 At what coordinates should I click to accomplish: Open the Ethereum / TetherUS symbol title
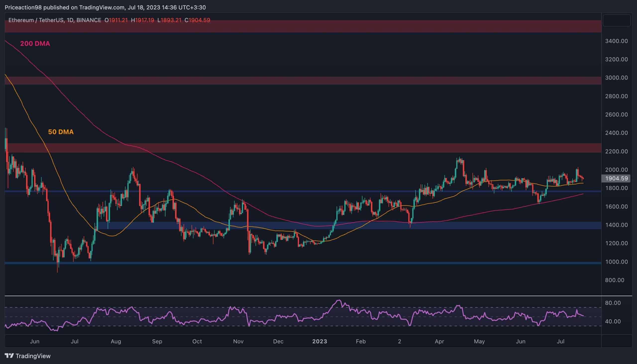pos(55,20)
